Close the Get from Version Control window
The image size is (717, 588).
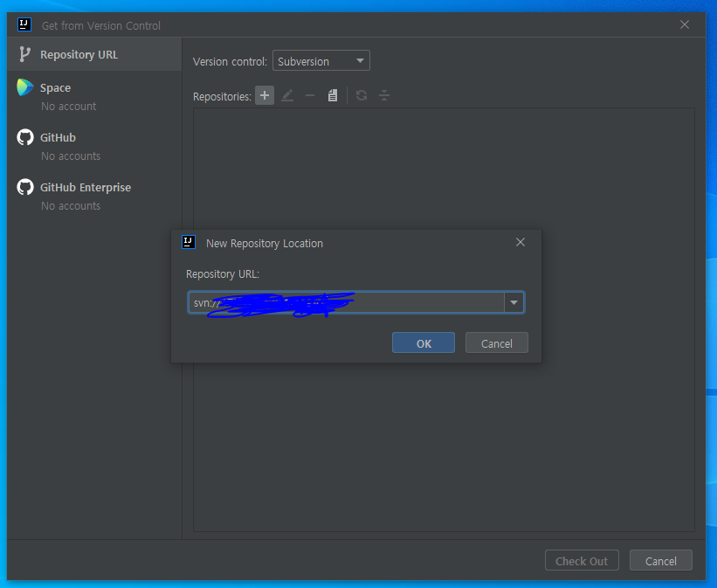point(685,24)
